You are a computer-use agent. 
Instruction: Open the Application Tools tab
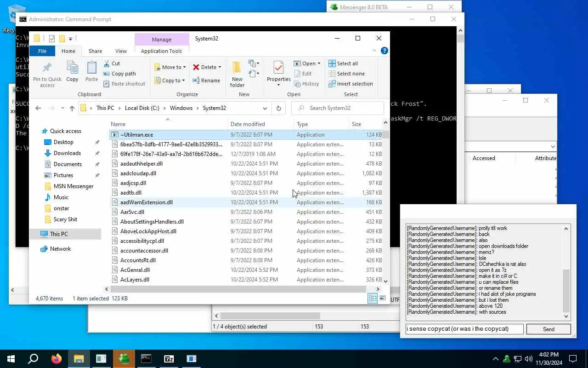[x=161, y=51]
